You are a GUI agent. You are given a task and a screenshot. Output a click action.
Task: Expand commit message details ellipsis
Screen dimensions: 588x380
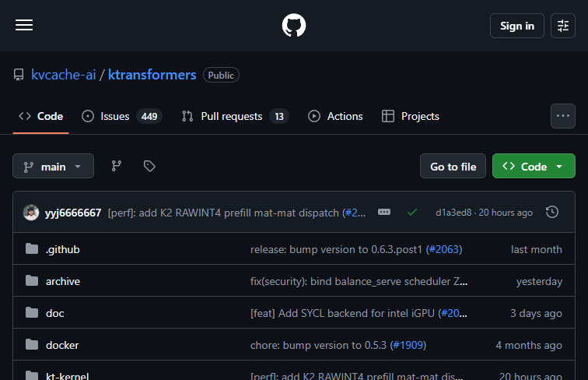click(384, 212)
